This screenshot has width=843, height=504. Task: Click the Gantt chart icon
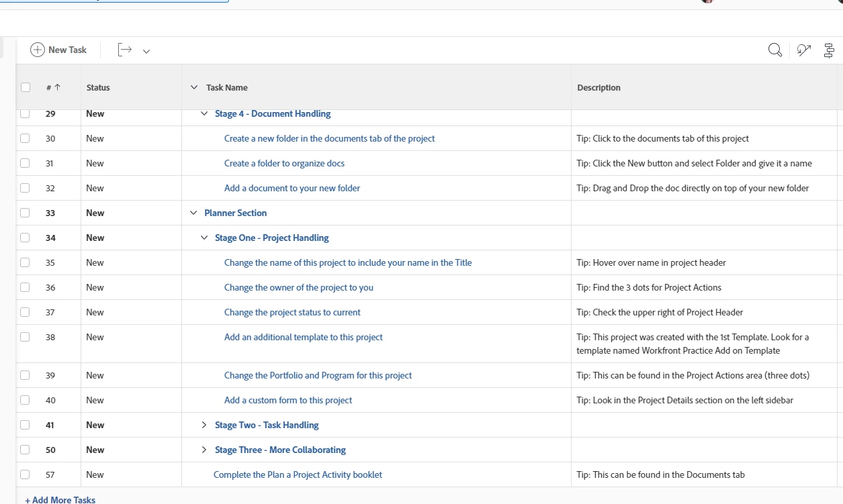[829, 50]
